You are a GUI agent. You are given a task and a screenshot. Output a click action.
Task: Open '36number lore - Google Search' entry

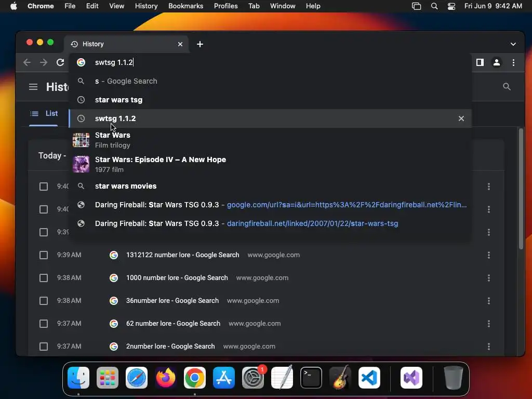172,301
